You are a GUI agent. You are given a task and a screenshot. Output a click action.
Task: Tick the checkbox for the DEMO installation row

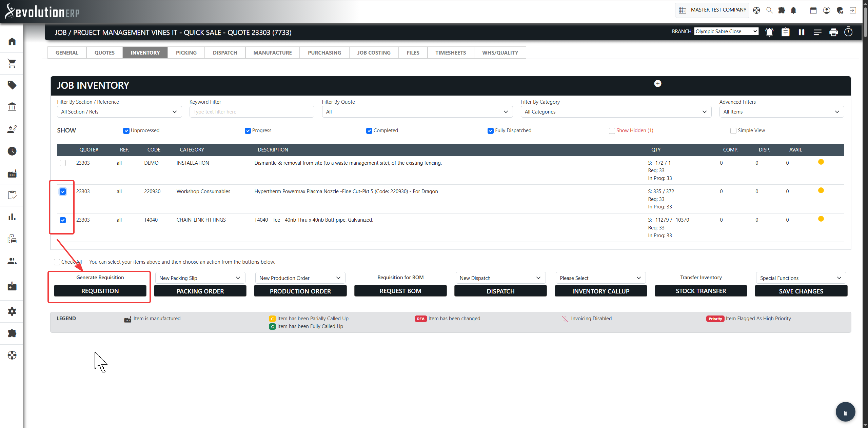63,163
